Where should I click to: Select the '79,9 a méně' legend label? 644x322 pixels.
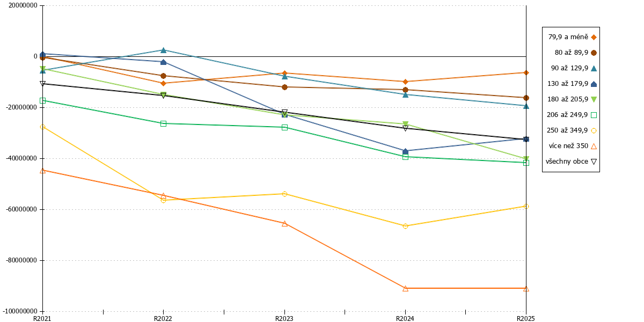568,37
